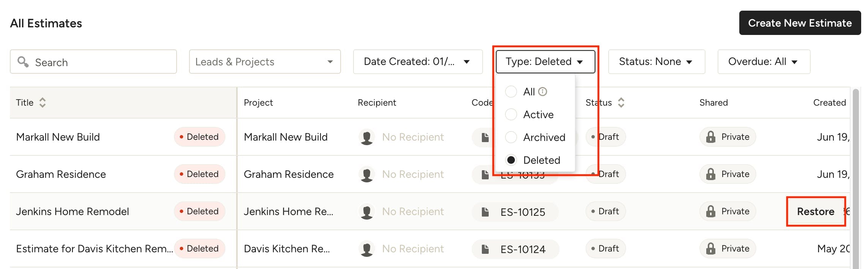Select the Archived type radio option

pyautogui.click(x=511, y=137)
